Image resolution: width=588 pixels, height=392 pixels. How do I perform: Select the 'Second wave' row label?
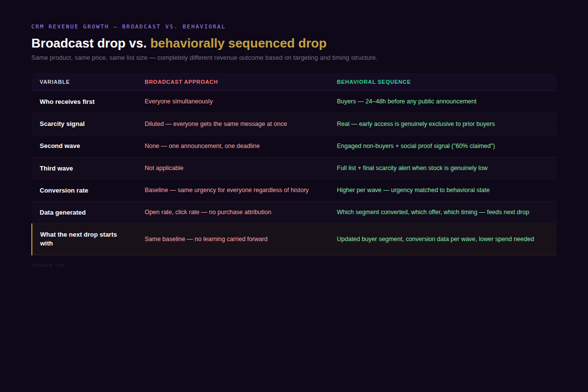tap(60, 146)
